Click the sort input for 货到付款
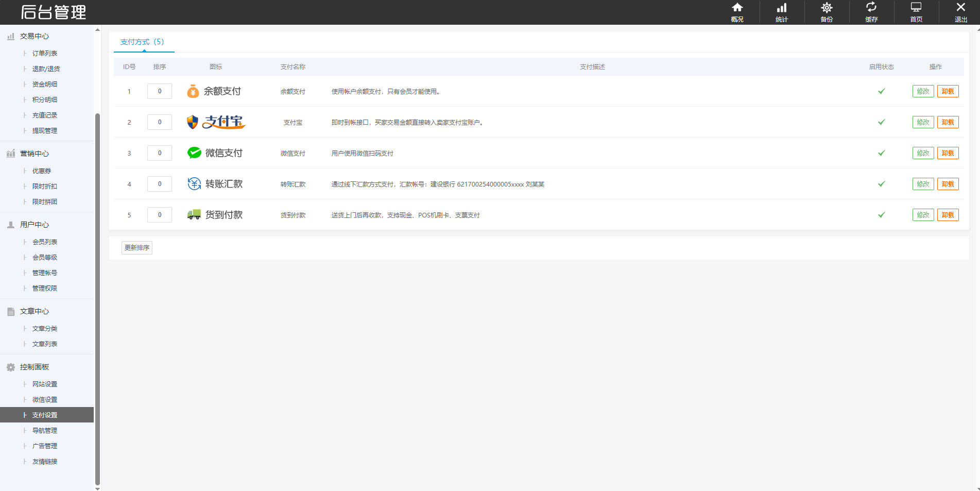 (159, 215)
